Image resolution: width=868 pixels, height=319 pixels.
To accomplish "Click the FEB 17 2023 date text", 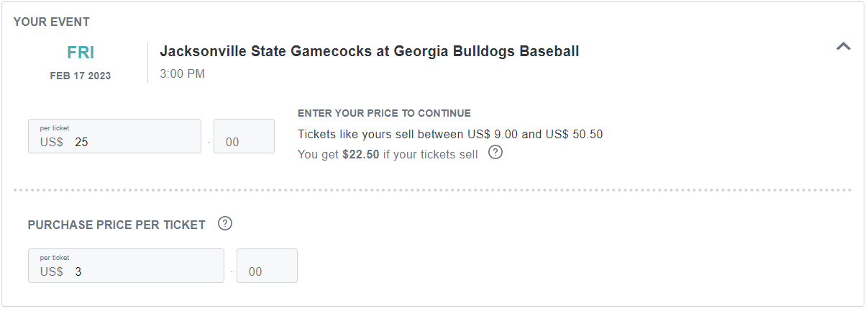I will (x=81, y=76).
